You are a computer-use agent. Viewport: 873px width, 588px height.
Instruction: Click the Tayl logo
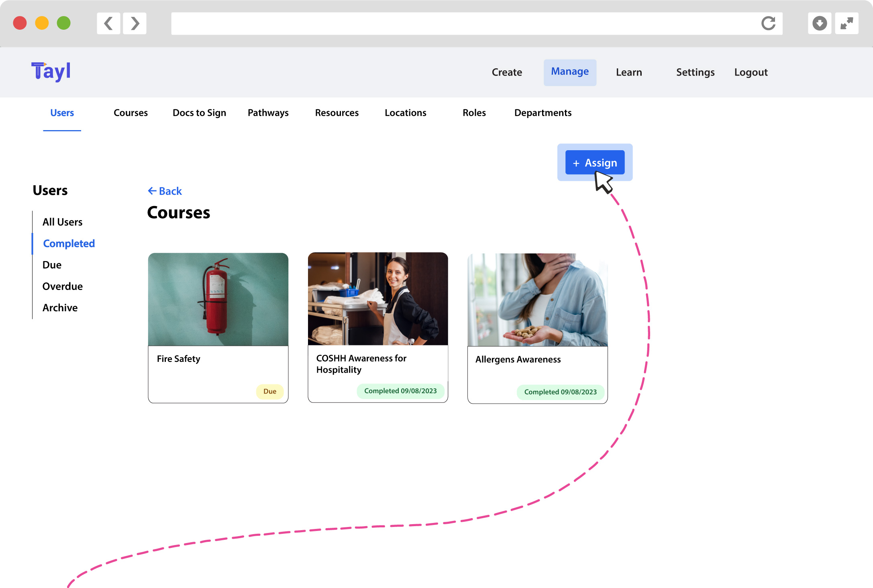pos(51,72)
